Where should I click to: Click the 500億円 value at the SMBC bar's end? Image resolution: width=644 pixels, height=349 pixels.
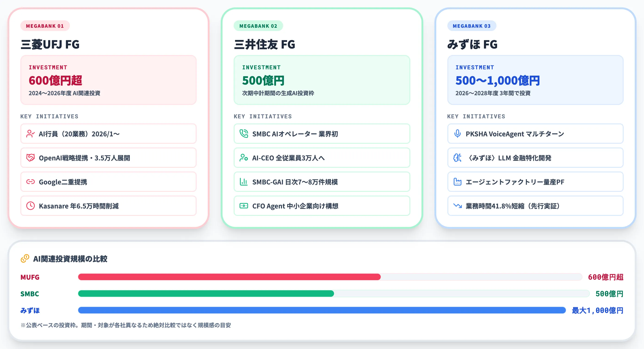click(x=609, y=294)
